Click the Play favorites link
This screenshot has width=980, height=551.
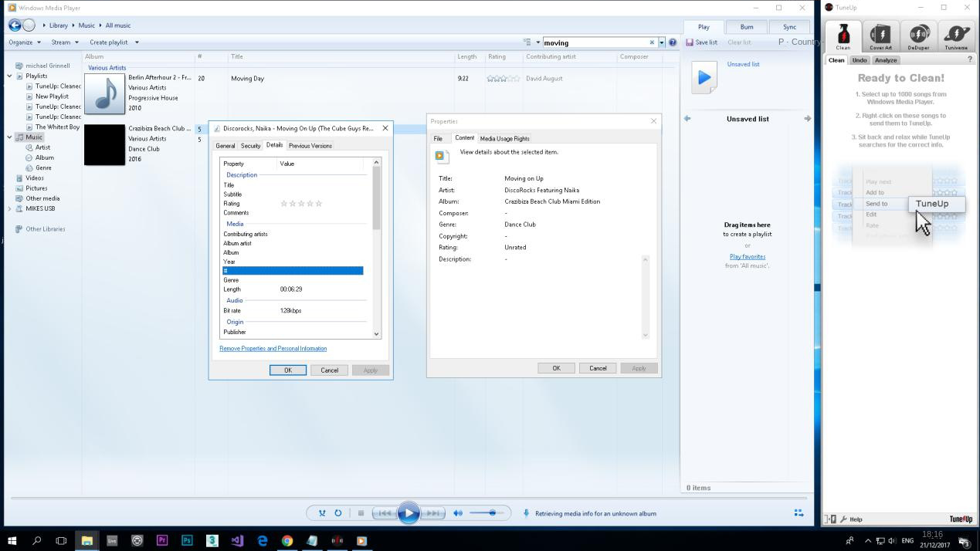tap(747, 257)
